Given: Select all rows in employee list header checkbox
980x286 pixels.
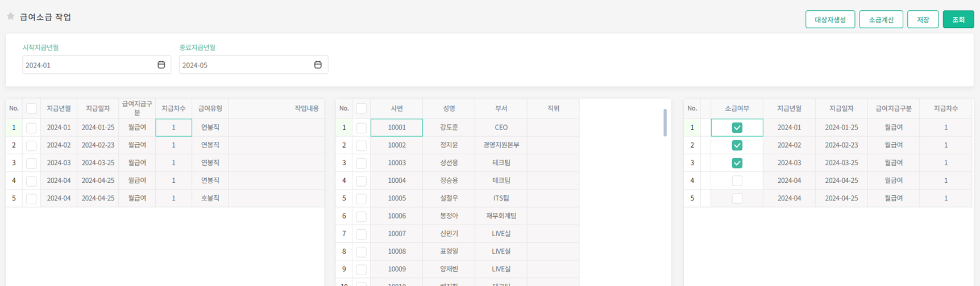Looking at the screenshot, I should (x=361, y=108).
